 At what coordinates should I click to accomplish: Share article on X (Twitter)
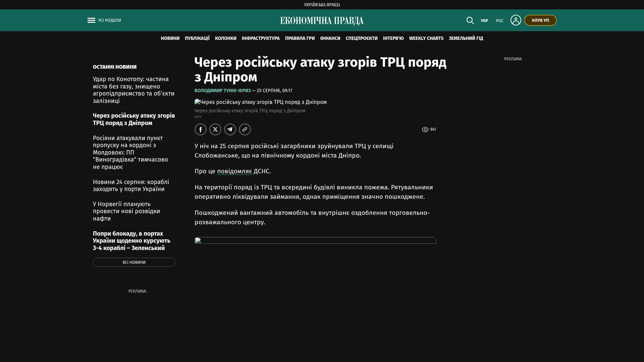pos(215,129)
